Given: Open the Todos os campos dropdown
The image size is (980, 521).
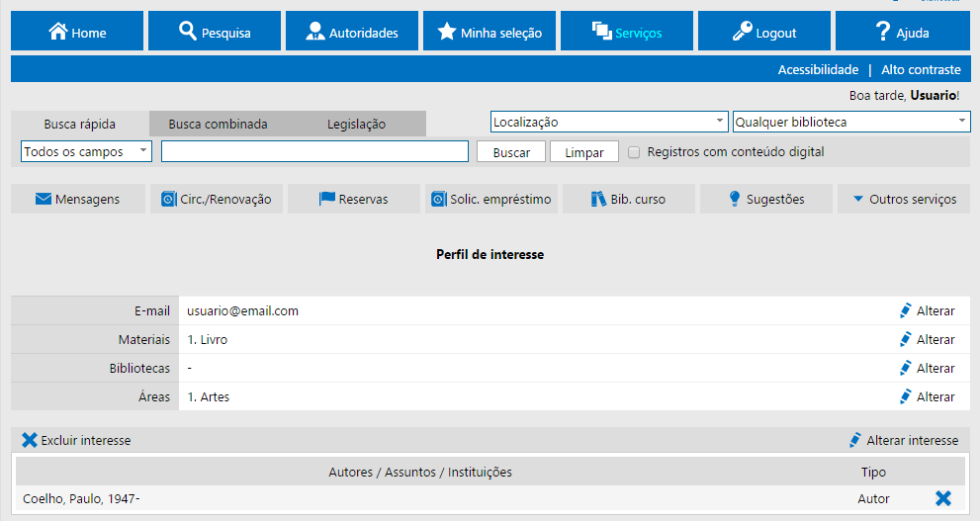Looking at the screenshot, I should coord(86,152).
